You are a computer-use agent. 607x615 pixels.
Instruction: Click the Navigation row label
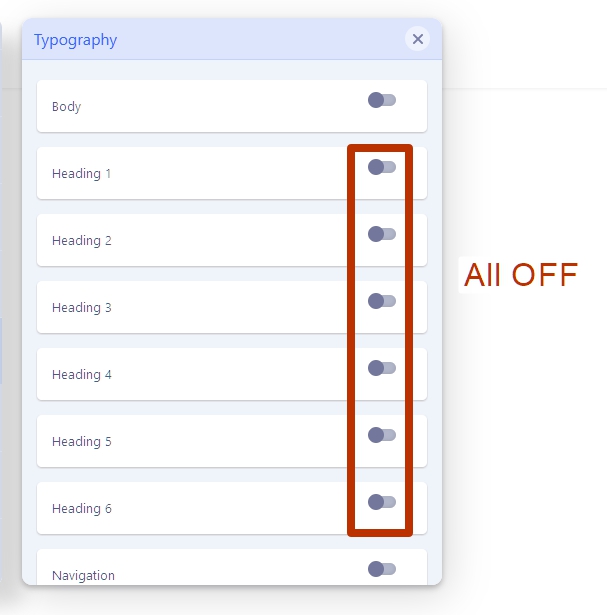coord(83,576)
